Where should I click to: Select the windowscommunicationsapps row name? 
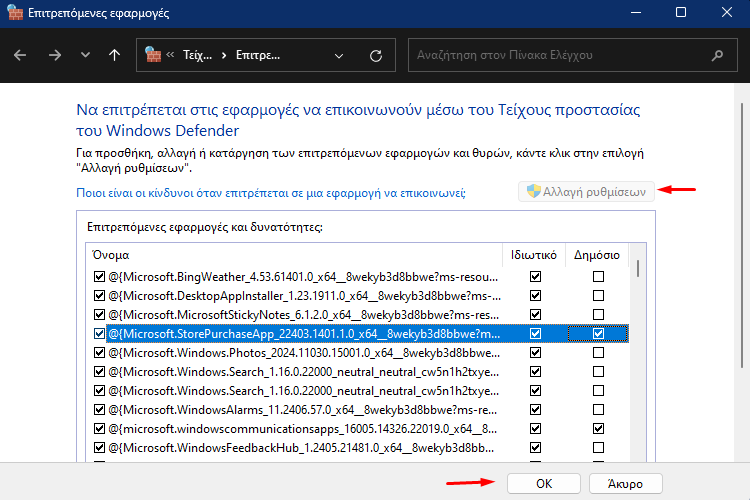coord(302,429)
